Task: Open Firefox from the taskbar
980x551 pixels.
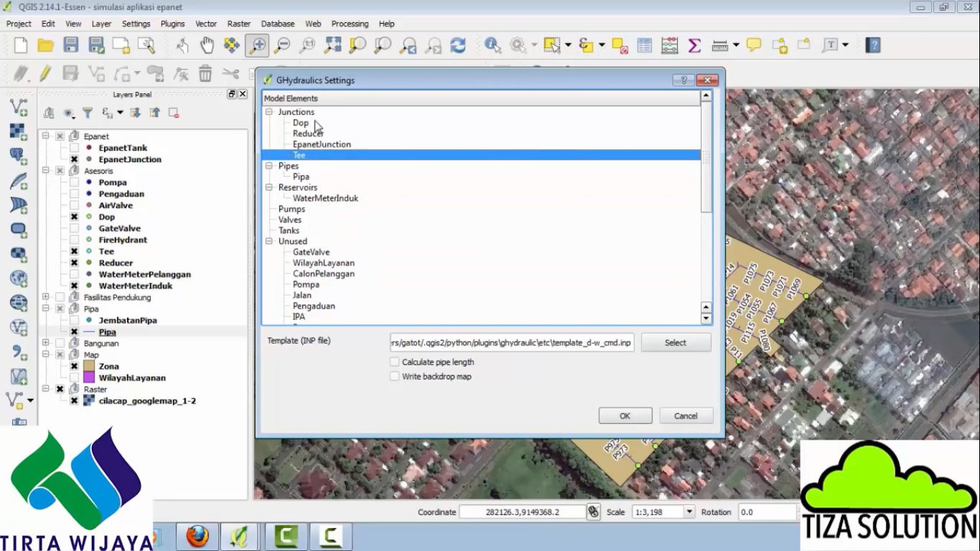Action: [x=197, y=536]
